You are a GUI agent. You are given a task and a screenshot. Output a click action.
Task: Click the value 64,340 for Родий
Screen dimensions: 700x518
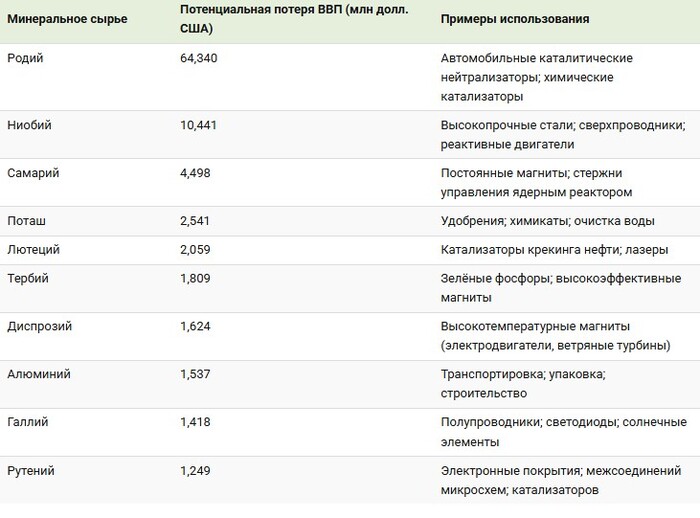(x=198, y=58)
